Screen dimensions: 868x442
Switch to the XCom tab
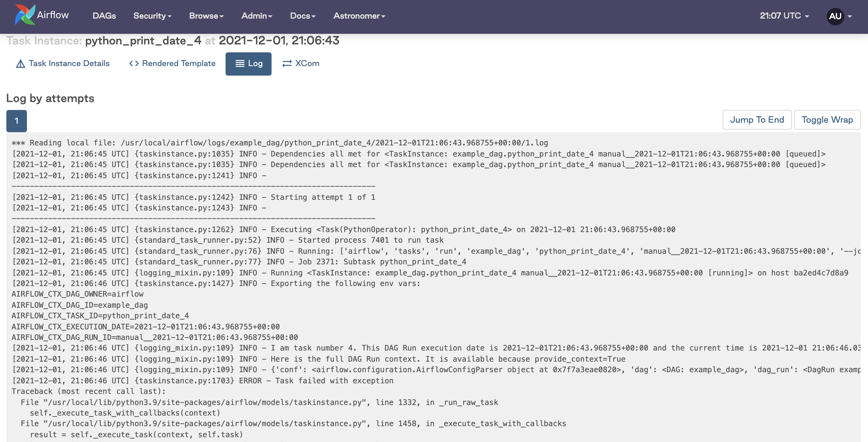coord(307,63)
